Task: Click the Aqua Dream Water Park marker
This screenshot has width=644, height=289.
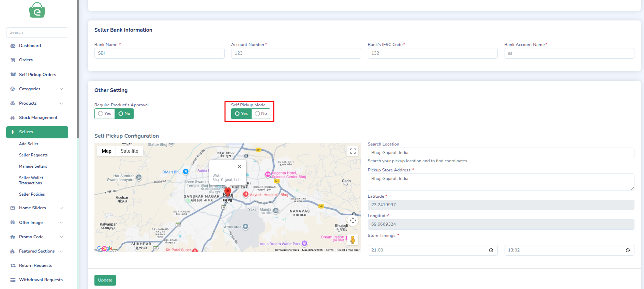Action: pyautogui.click(x=304, y=243)
